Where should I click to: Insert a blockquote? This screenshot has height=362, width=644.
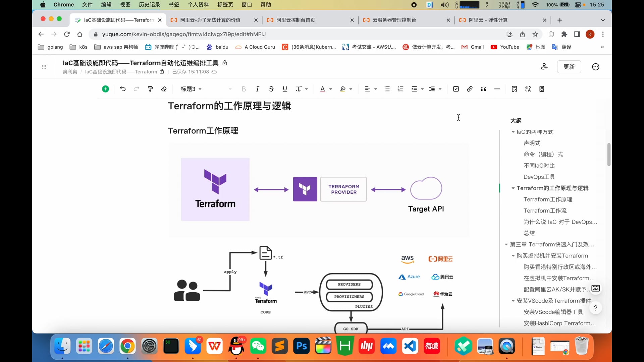tap(483, 89)
